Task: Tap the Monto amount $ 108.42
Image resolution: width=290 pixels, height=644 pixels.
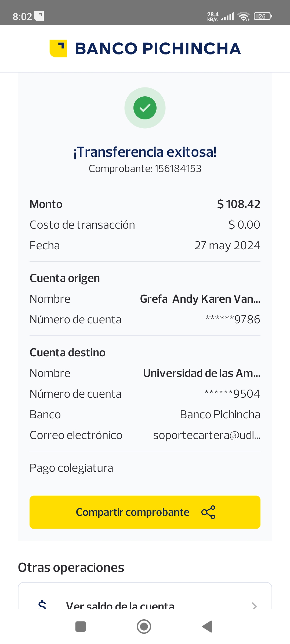Action: (x=238, y=204)
